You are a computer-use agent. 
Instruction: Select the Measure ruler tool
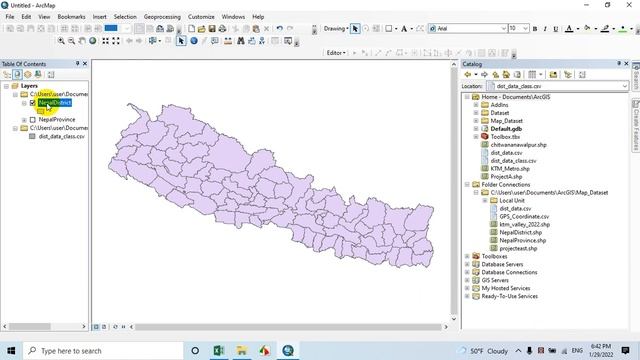(228, 41)
